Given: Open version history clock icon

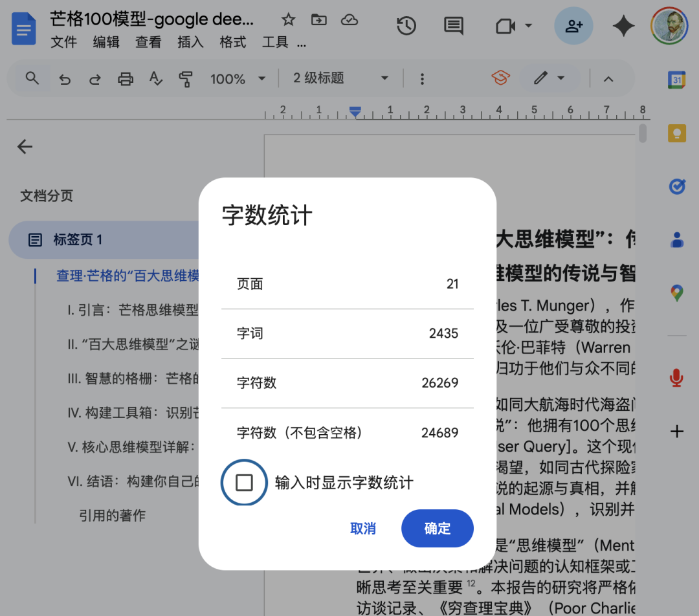Looking at the screenshot, I should pos(406,26).
